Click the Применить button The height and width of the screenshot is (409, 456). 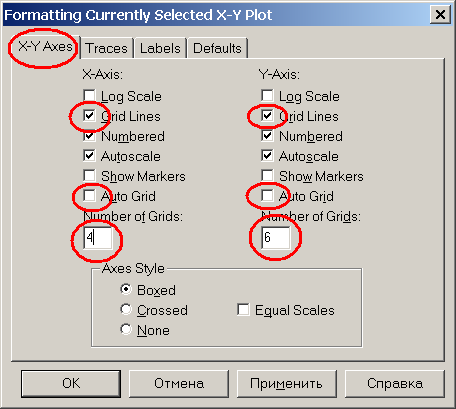tap(286, 384)
